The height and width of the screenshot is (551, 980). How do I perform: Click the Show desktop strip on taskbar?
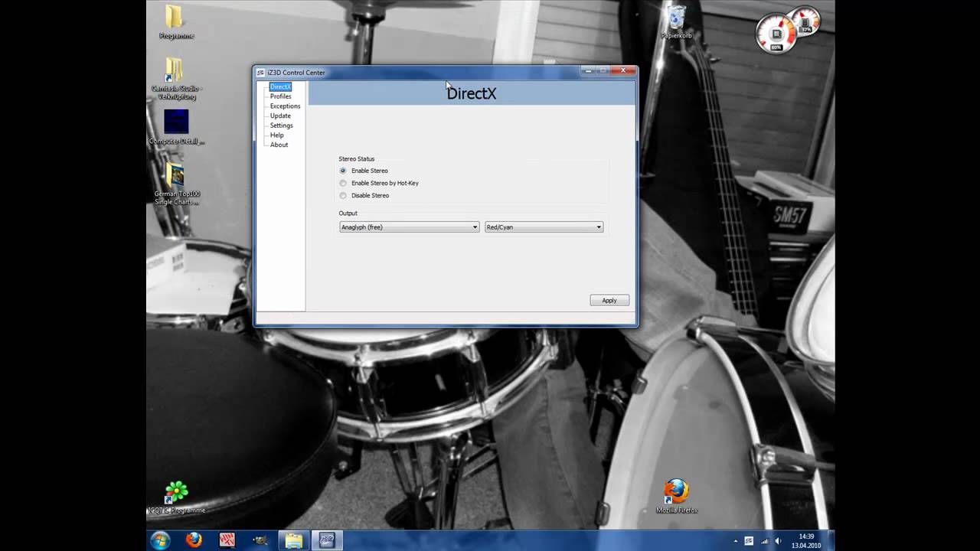830,541
